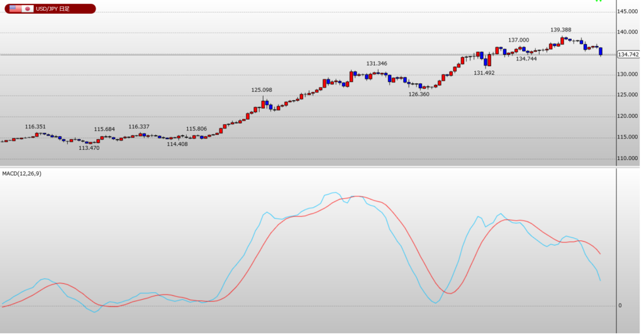Viewport: 644px width, 335px height.
Task: Click the 145.000 price axis label
Action: (628, 11)
